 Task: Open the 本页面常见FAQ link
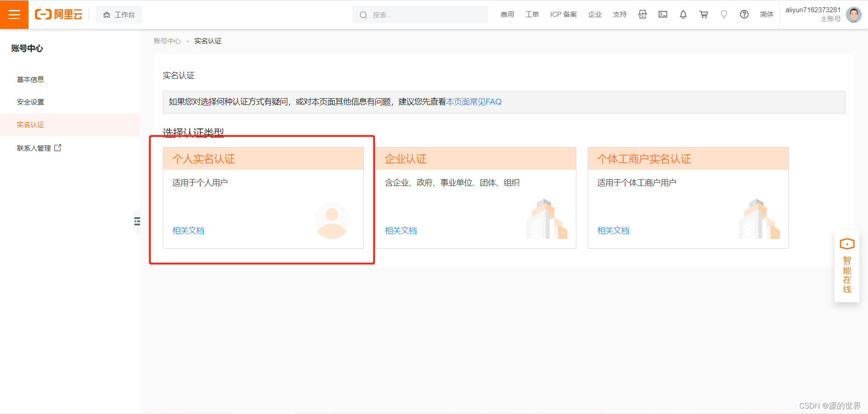click(x=474, y=102)
